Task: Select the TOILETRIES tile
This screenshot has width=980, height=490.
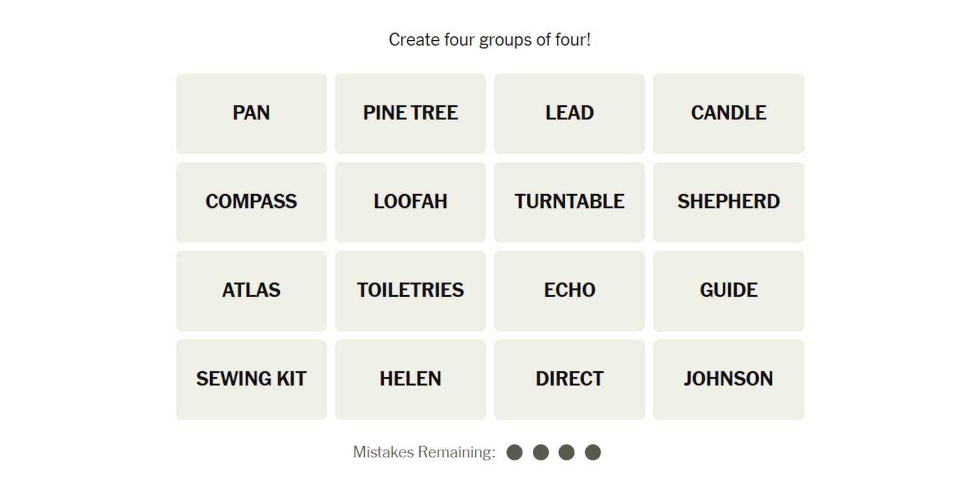Action: (410, 290)
